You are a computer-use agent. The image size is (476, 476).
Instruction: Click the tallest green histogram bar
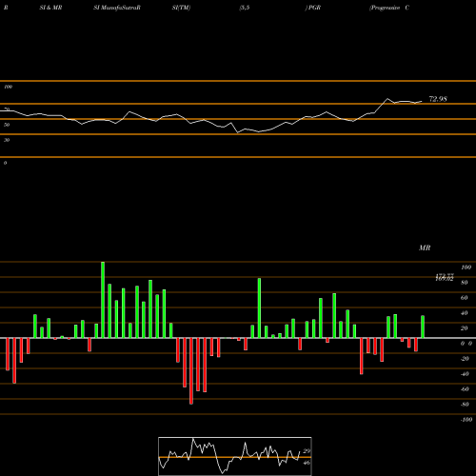pos(103,300)
